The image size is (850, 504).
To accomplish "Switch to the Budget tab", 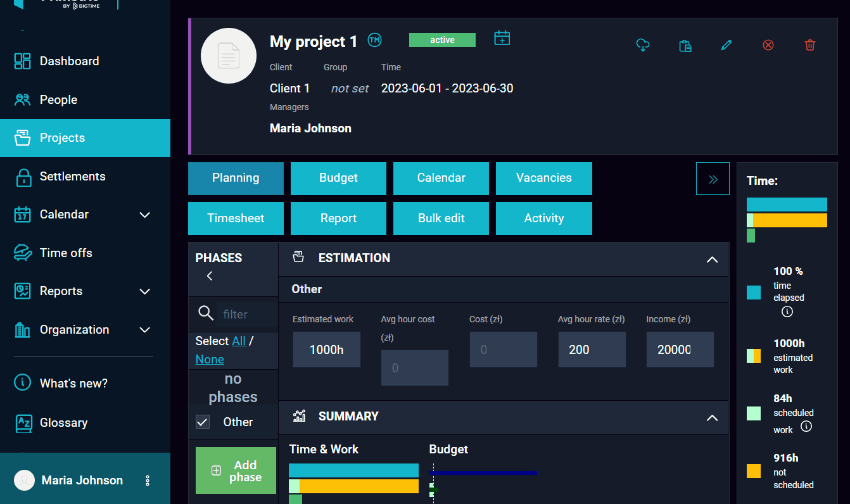I will (338, 178).
